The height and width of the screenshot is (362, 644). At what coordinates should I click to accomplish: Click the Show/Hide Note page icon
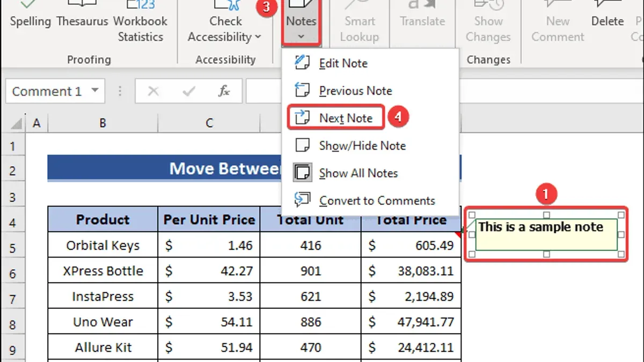(x=303, y=145)
